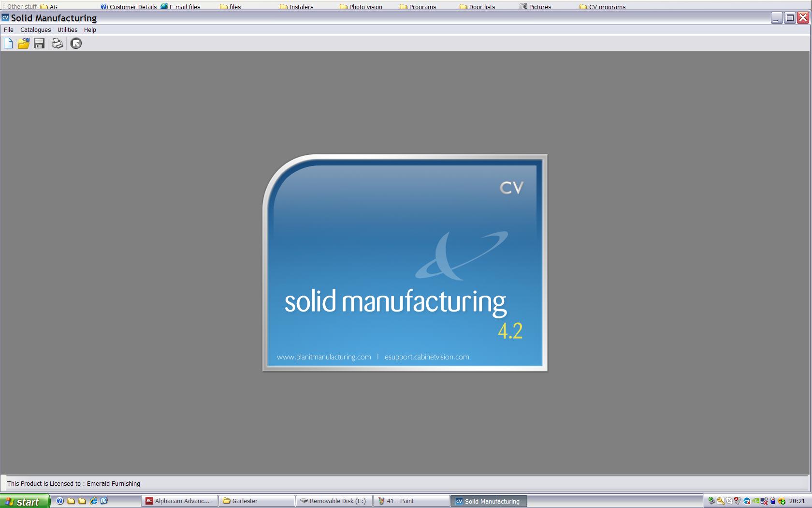Click the Solid Manufacturing 4.2 splash image

click(405, 263)
